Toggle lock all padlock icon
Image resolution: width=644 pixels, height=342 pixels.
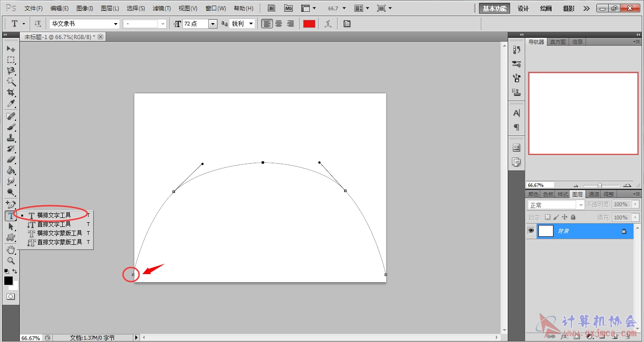coord(573,217)
